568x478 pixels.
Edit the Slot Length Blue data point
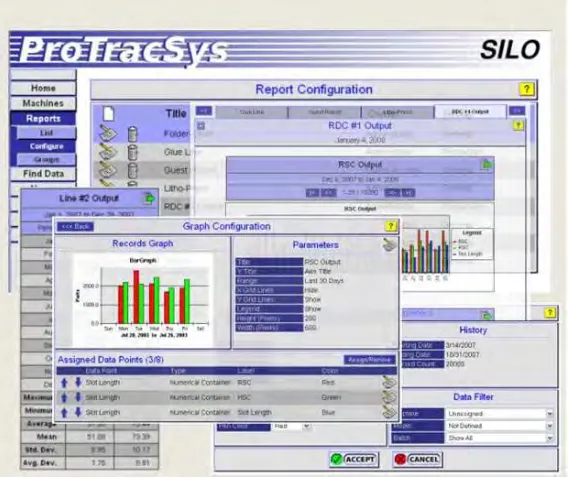(389, 412)
